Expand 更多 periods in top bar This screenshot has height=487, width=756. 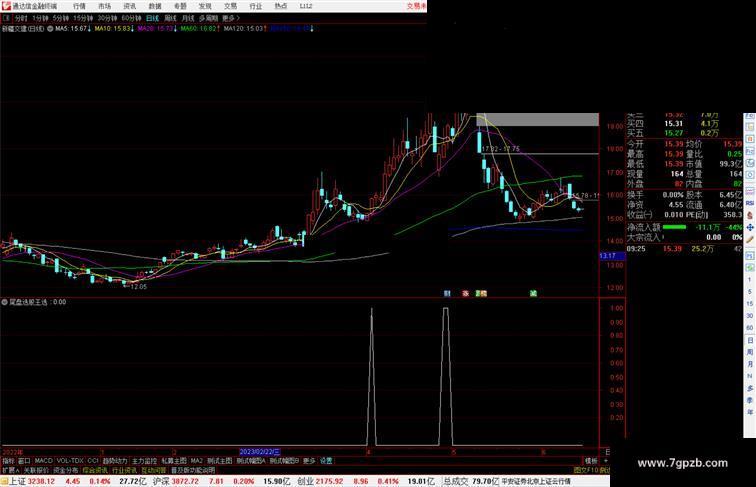[x=231, y=18]
